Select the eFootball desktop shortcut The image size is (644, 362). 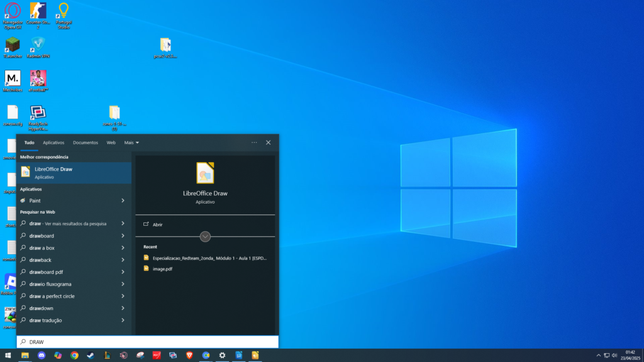coord(38,79)
